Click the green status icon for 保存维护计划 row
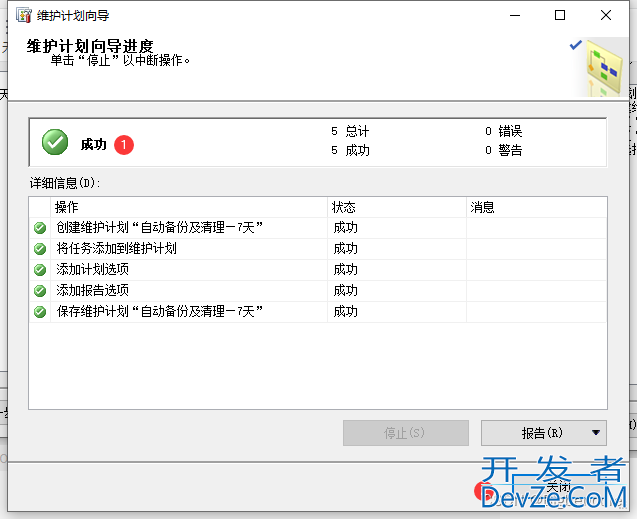 click(x=40, y=312)
